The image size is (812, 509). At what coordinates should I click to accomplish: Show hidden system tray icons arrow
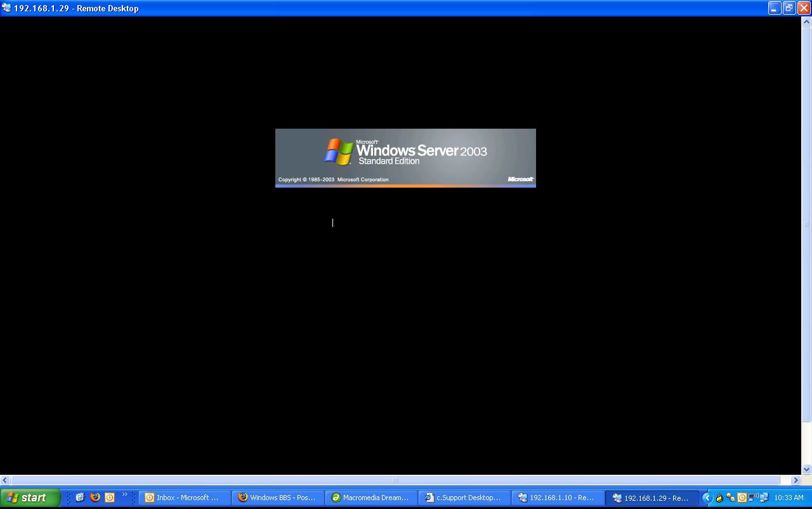point(707,498)
